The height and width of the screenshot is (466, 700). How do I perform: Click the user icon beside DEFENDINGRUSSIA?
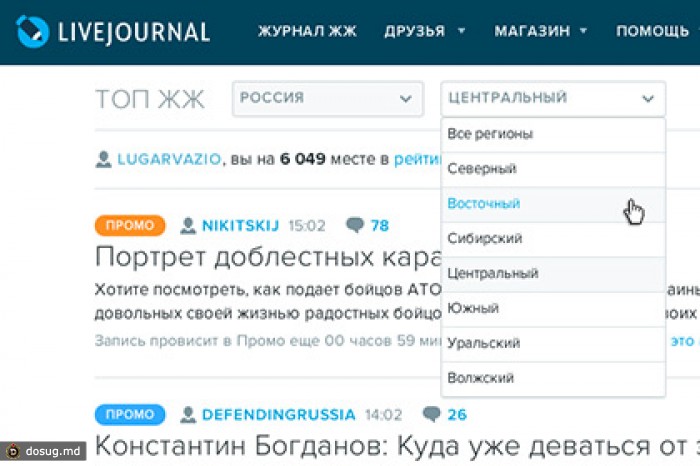point(188,415)
